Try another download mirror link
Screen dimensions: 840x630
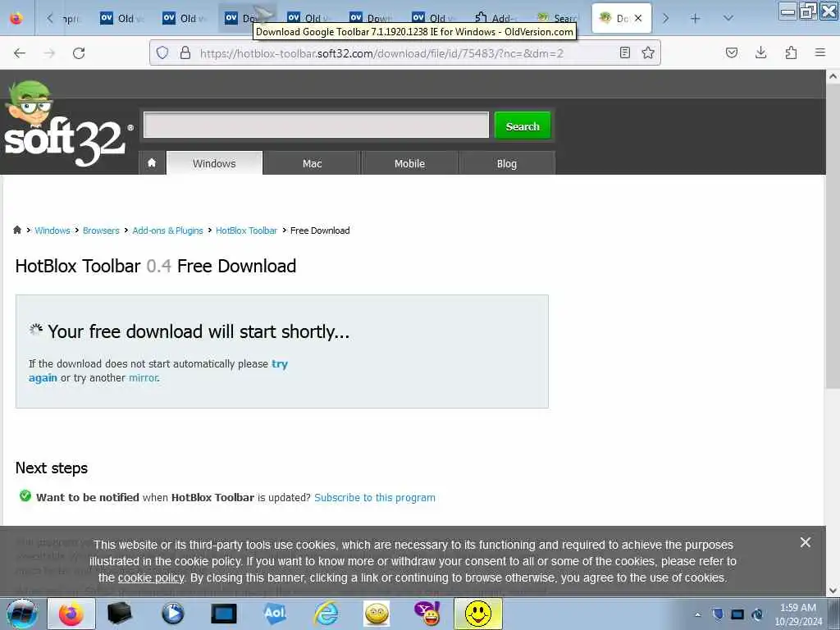(x=143, y=377)
